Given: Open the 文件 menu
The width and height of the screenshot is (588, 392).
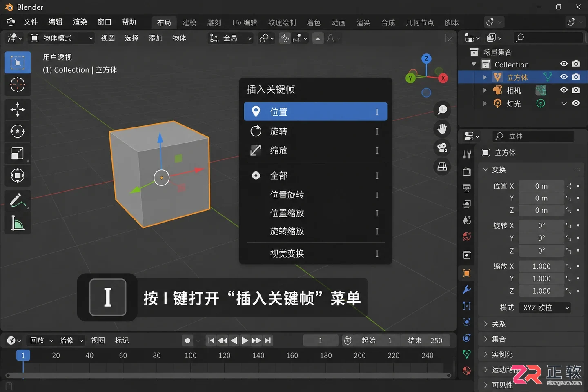Looking at the screenshot, I should pyautogui.click(x=31, y=22).
